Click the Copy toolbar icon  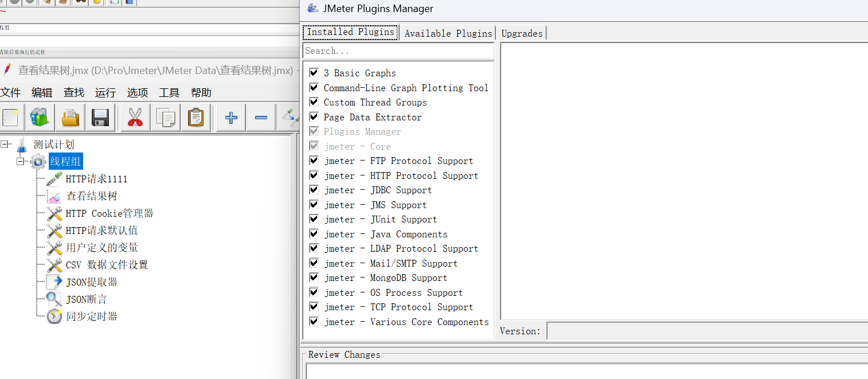(166, 118)
